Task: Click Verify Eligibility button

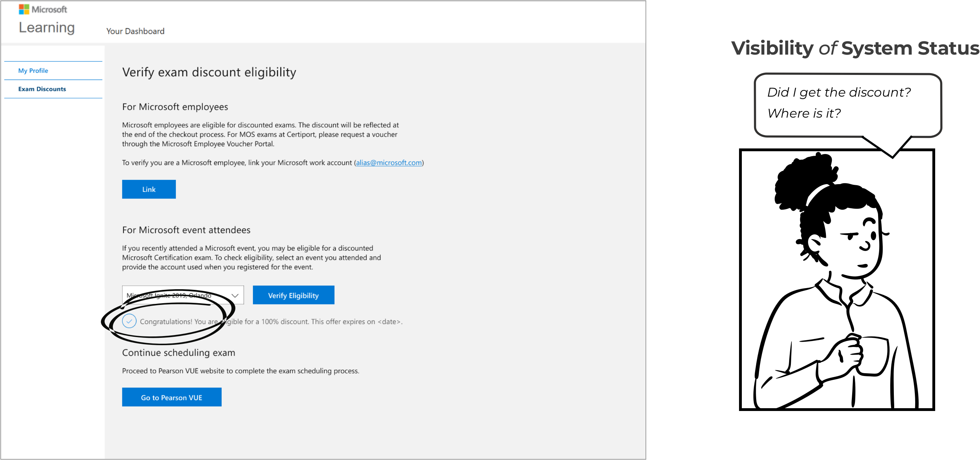Action: pyautogui.click(x=293, y=295)
